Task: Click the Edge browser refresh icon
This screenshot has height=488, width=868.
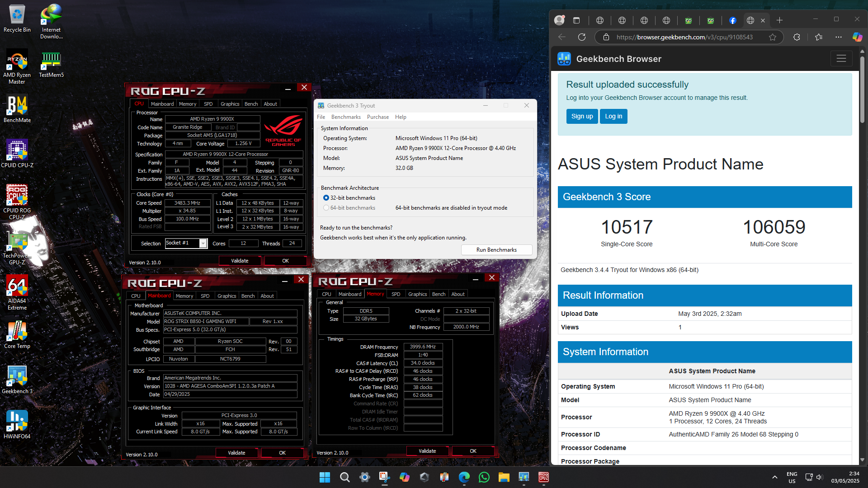Action: pyautogui.click(x=582, y=37)
